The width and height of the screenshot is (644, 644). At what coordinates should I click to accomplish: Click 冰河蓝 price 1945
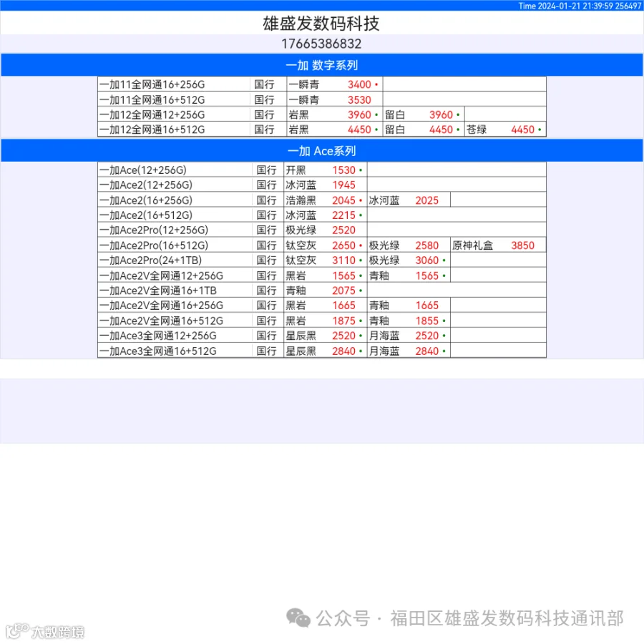[x=343, y=185]
